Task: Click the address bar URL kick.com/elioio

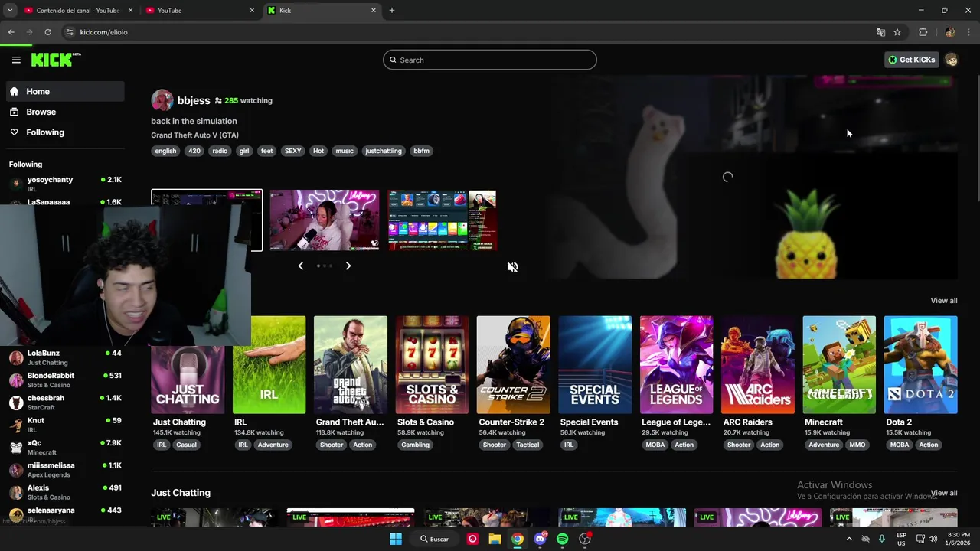Action: click(x=103, y=32)
